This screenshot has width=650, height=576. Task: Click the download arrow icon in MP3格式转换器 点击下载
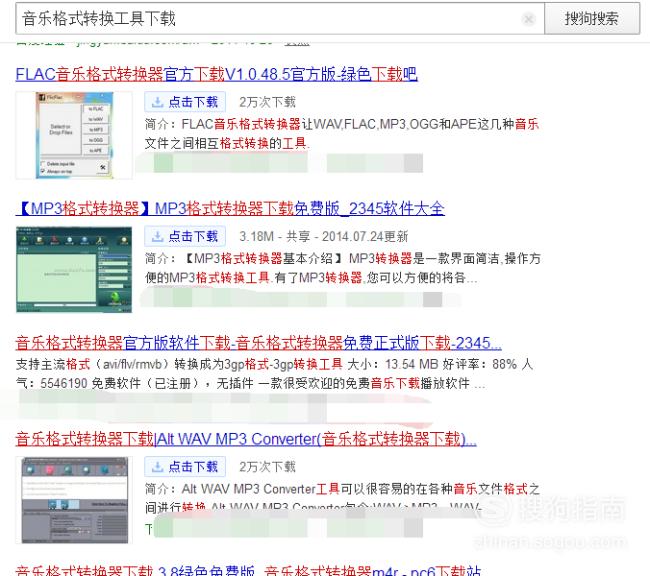pyautogui.click(x=157, y=236)
